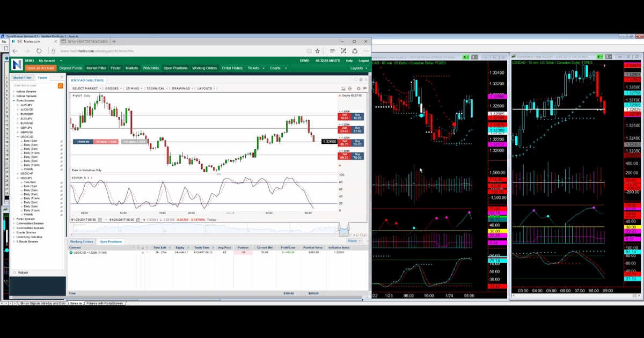Open the 15 MINS timeframe dropdown

click(x=134, y=89)
